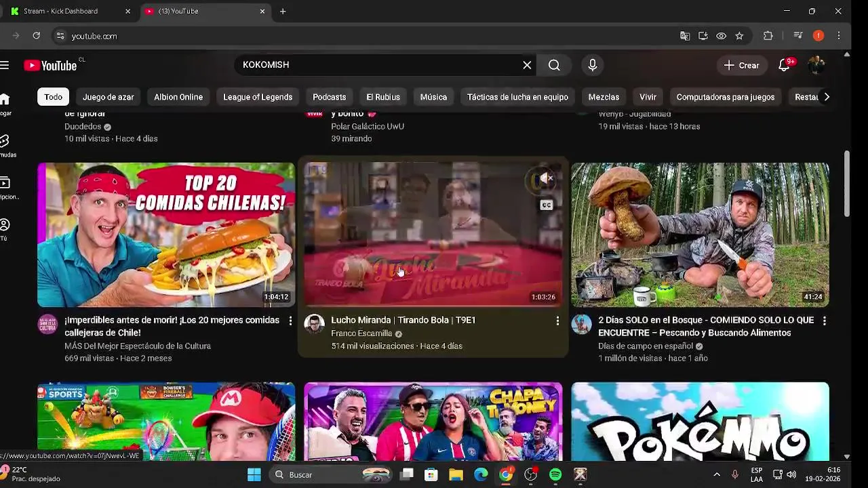868x488 pixels.
Task: Open the Lucho Miranda | Tirando Bola title
Action: (x=403, y=320)
